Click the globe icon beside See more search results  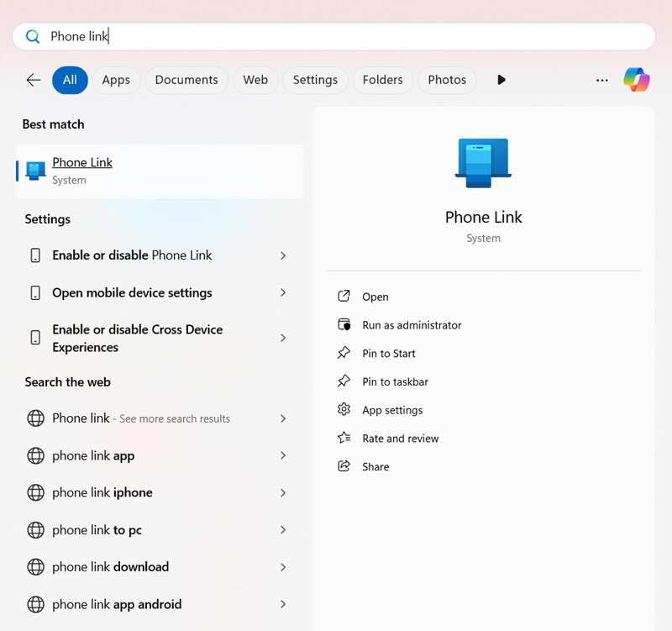tap(35, 418)
